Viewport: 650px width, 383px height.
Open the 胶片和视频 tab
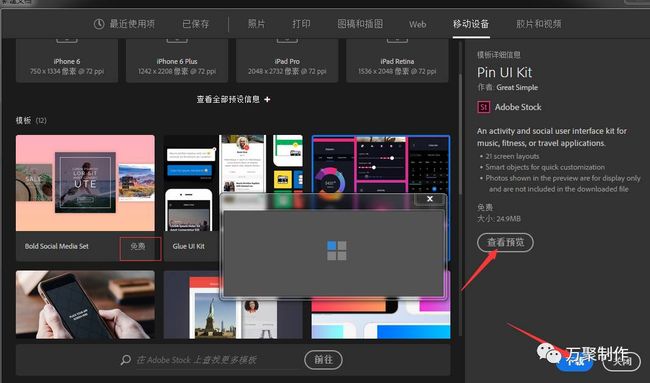tap(538, 24)
